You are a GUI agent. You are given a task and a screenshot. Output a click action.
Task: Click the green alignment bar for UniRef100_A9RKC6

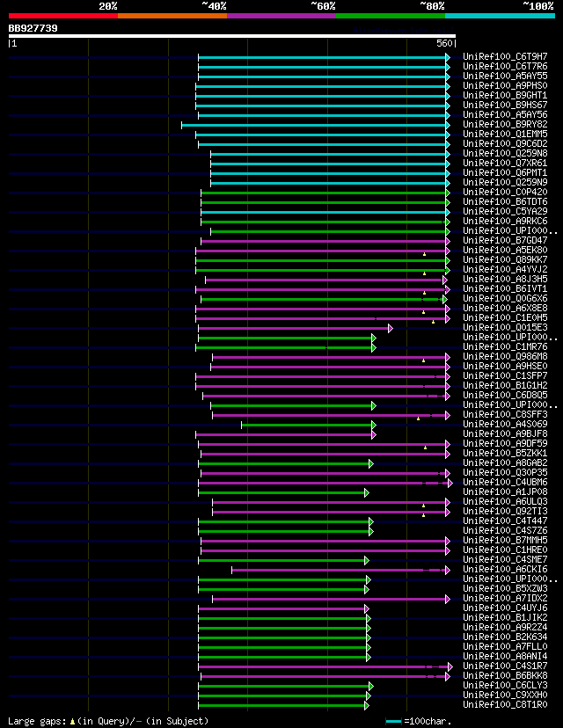coord(325,222)
